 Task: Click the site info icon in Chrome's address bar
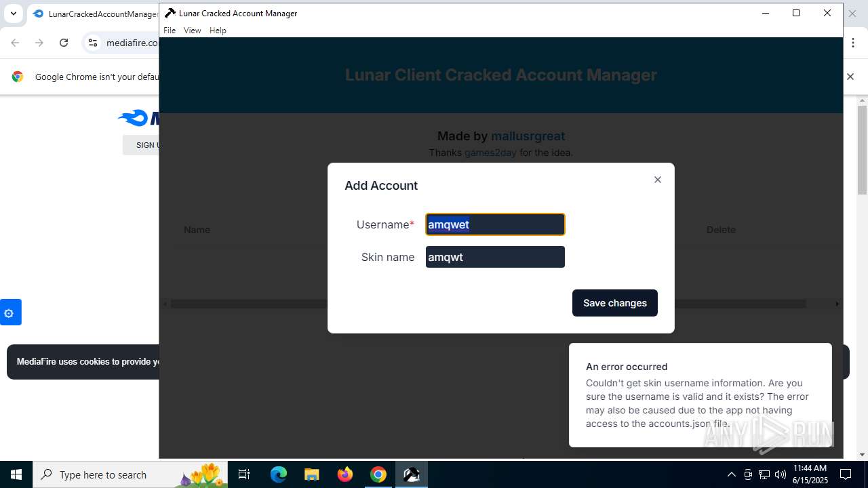coord(93,43)
